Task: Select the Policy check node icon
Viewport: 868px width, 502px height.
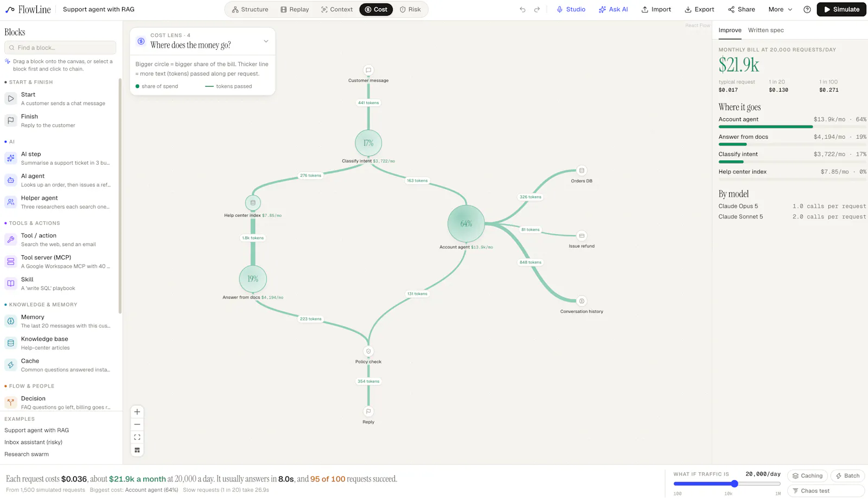Action: click(368, 351)
